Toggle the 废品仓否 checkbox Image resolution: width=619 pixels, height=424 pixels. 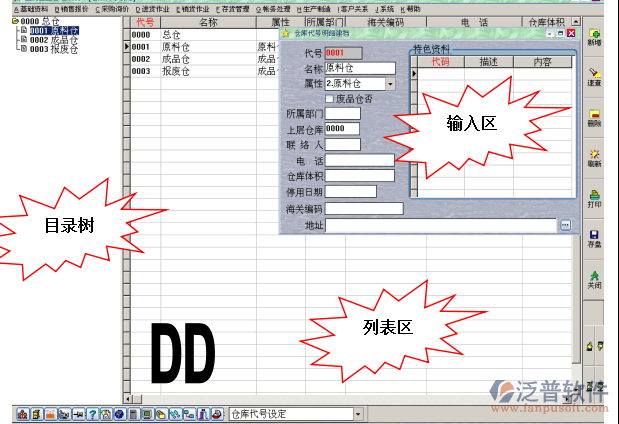point(330,98)
